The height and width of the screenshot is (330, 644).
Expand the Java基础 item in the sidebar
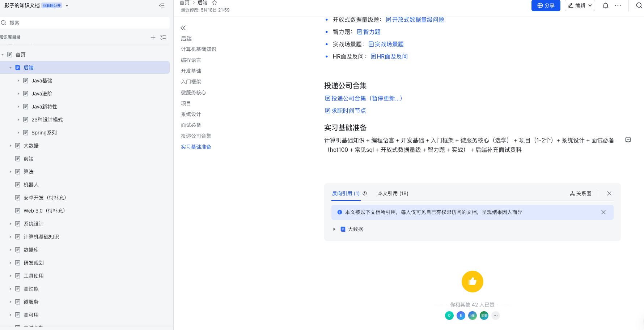point(18,80)
